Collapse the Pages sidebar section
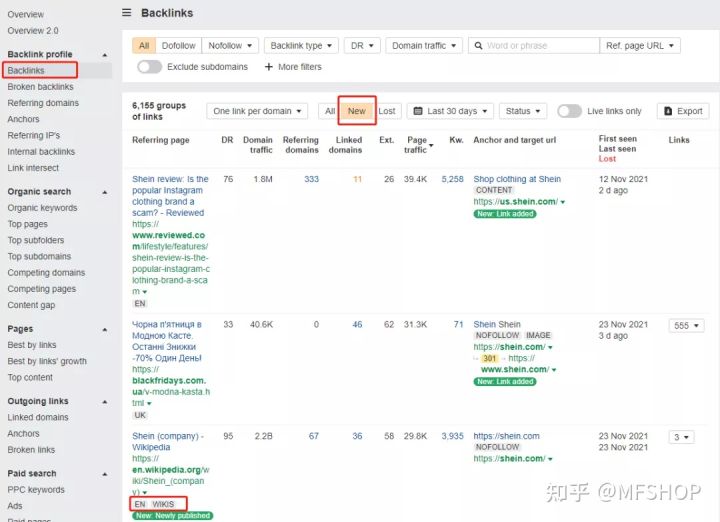 click(x=105, y=329)
